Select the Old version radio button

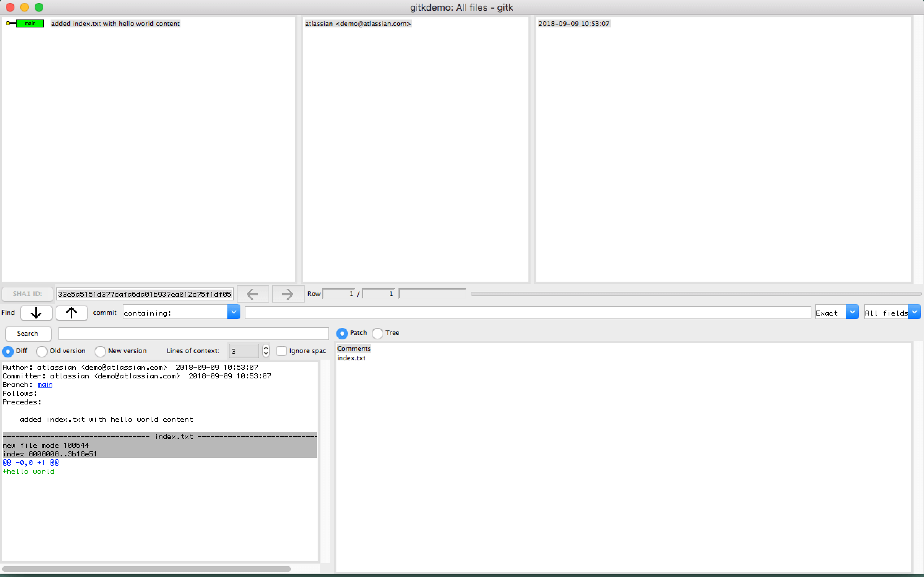[x=42, y=351]
